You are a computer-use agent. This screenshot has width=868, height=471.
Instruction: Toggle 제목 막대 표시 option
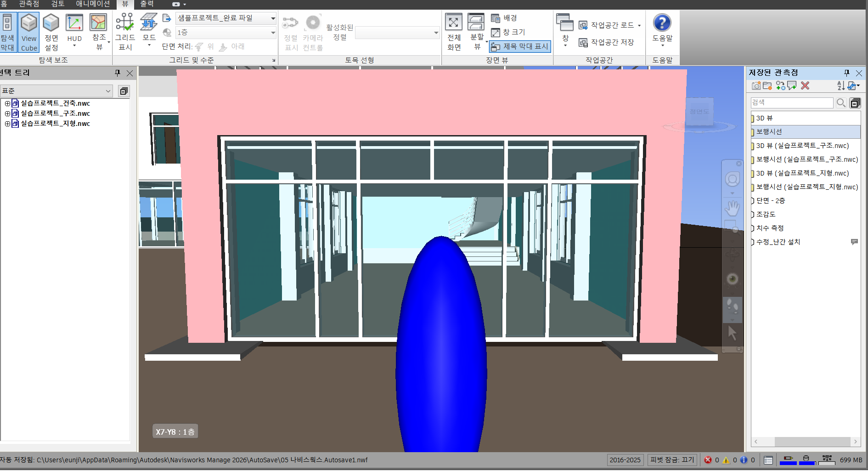tap(520, 46)
